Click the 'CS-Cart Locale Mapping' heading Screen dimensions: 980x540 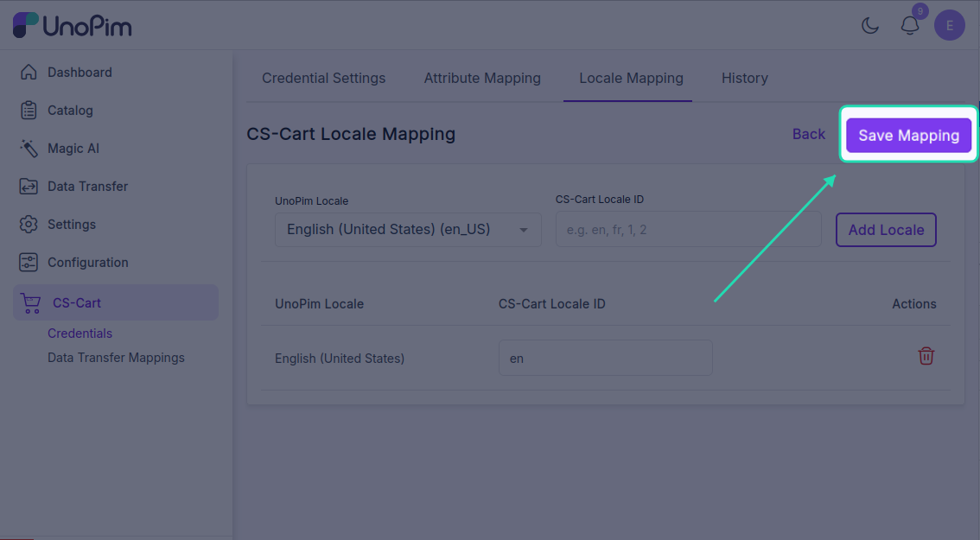click(x=351, y=134)
